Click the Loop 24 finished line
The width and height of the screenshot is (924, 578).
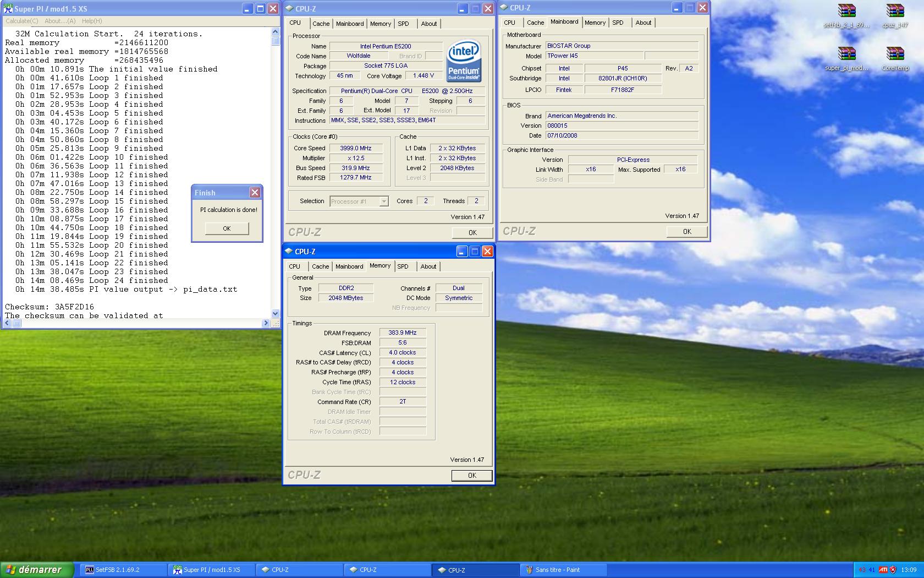pyautogui.click(x=92, y=280)
